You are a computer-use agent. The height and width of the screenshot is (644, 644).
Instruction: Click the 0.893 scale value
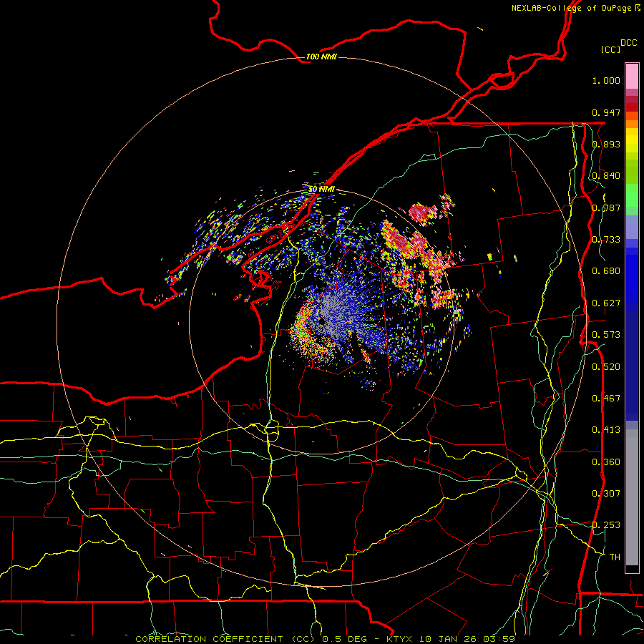[x=606, y=144]
